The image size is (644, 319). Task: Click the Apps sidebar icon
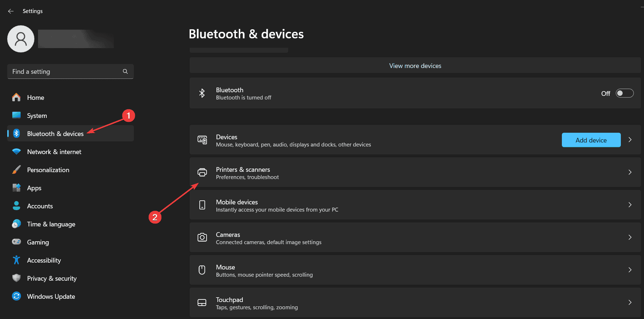point(16,188)
